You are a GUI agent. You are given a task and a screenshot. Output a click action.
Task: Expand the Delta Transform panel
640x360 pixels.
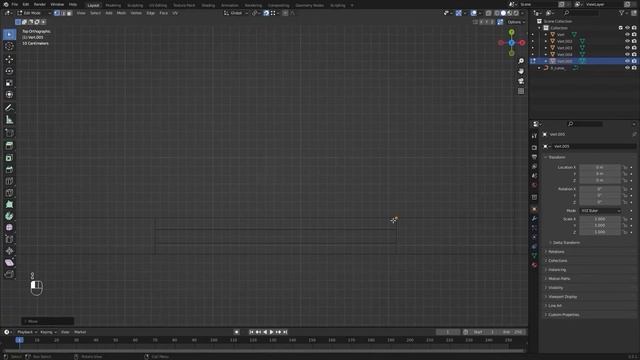[565, 242]
